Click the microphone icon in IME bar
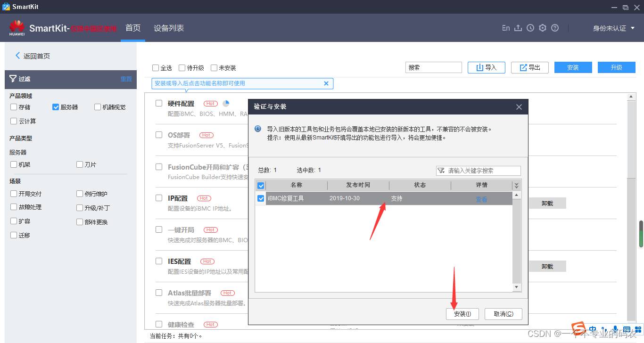Image resolution: width=644 pixels, height=343 pixels. coord(615,329)
